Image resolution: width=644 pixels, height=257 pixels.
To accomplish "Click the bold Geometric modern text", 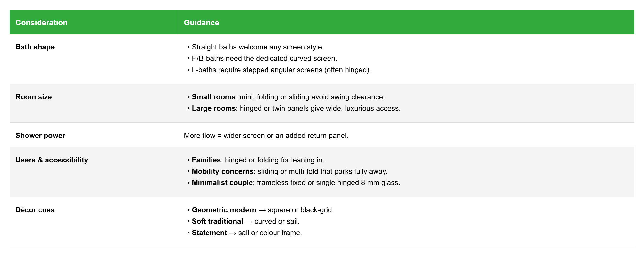I will coord(224,210).
